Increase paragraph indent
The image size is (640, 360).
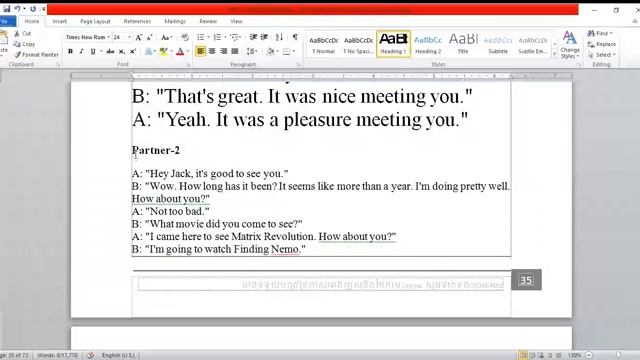pyautogui.click(x=264, y=38)
